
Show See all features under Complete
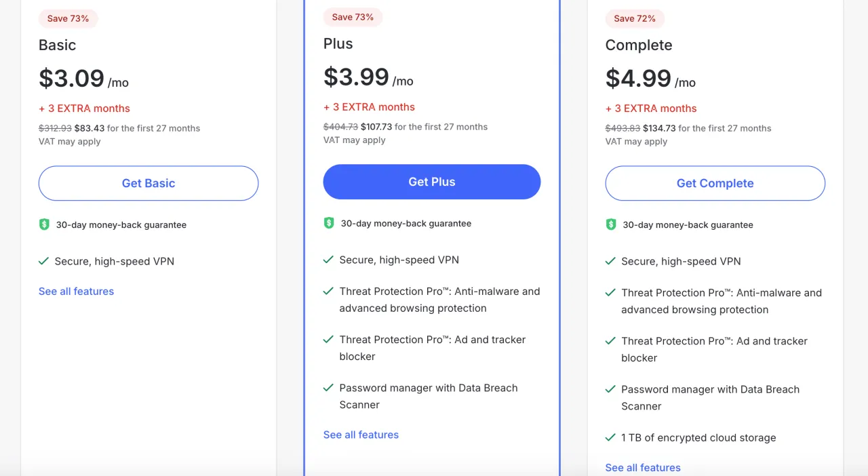click(x=643, y=467)
